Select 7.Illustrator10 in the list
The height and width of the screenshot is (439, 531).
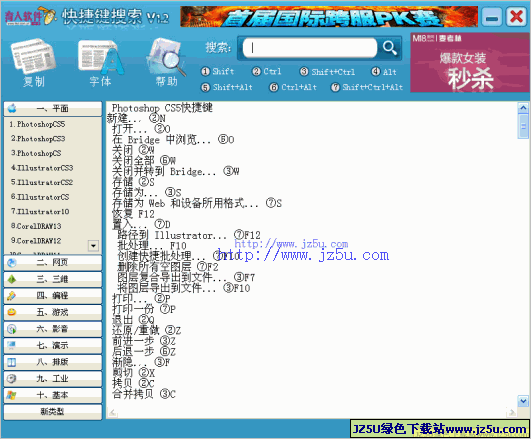pyautogui.click(x=40, y=212)
